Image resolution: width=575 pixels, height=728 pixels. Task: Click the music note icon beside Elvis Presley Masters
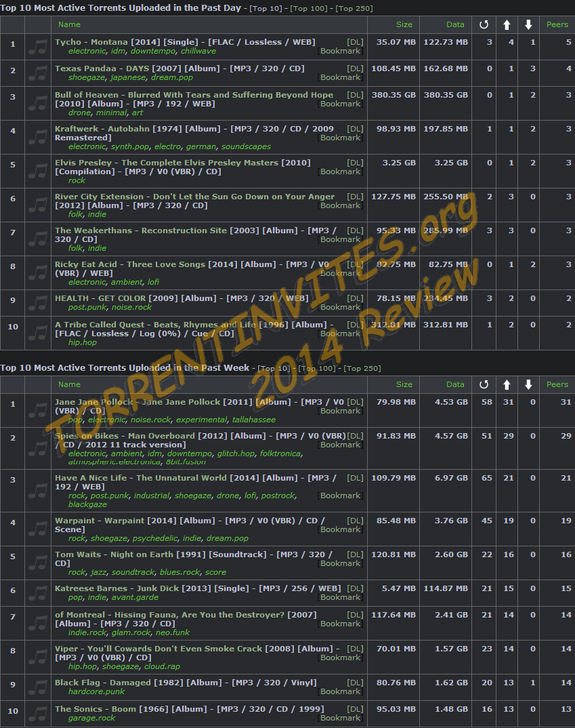click(x=37, y=171)
